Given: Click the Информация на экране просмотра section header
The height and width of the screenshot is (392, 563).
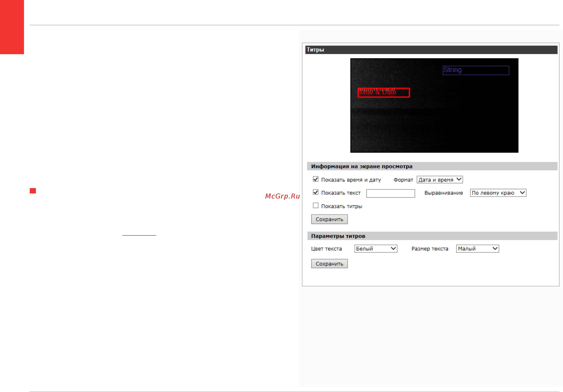Looking at the screenshot, I should coord(432,166).
